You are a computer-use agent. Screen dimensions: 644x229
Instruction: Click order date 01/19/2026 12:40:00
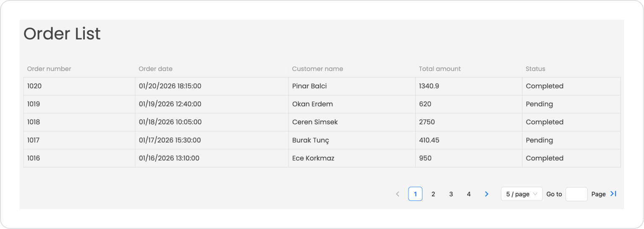coord(170,104)
